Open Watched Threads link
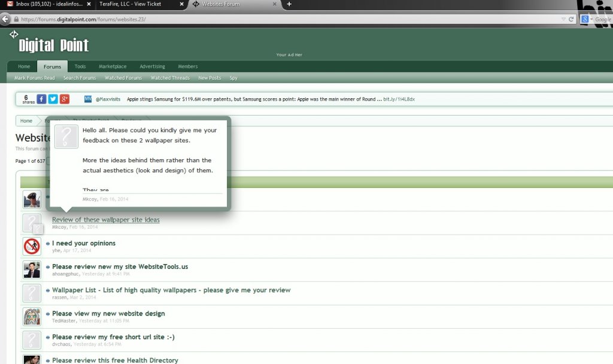This screenshot has height=364, width=613. [x=170, y=78]
